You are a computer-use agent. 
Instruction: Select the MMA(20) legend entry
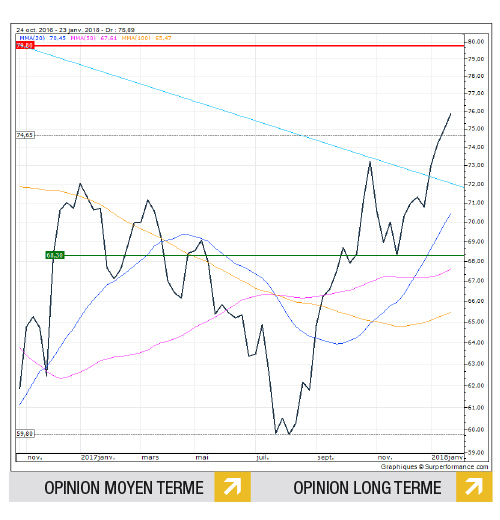click(x=42, y=38)
